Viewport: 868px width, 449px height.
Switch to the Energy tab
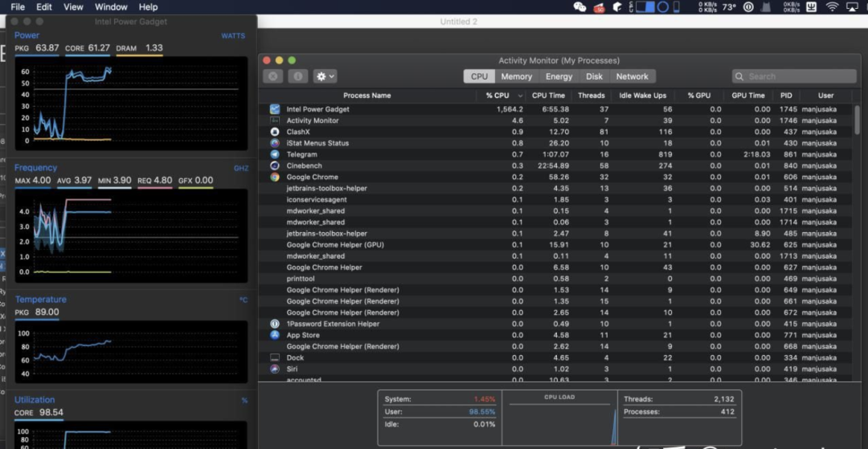click(559, 76)
